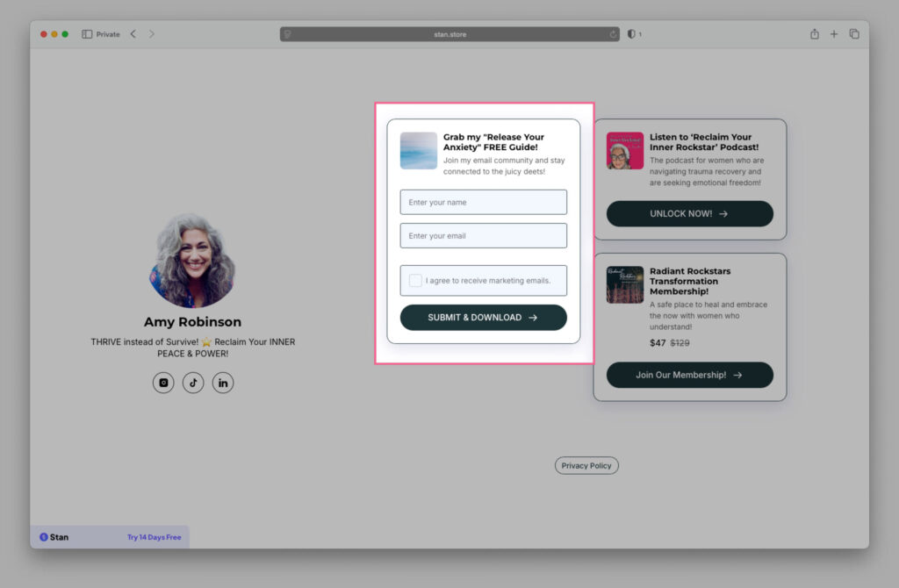Open the Privacy Policy link
This screenshot has height=588, width=899.
586,466
